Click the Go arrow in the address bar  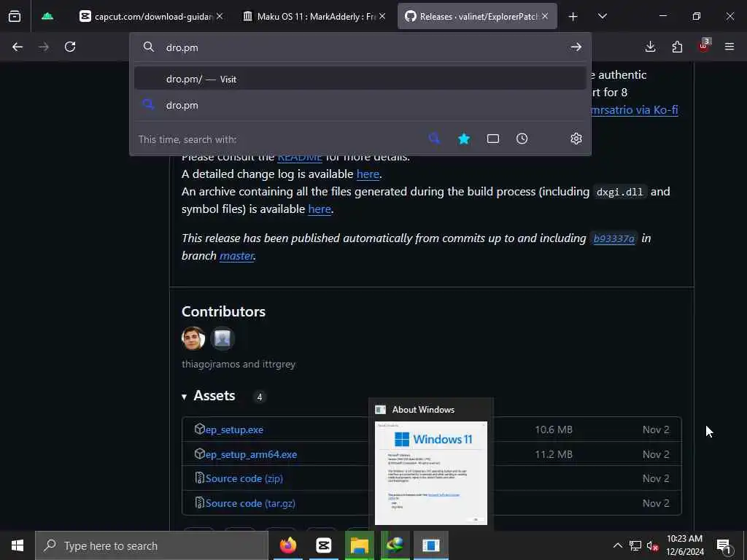click(576, 47)
